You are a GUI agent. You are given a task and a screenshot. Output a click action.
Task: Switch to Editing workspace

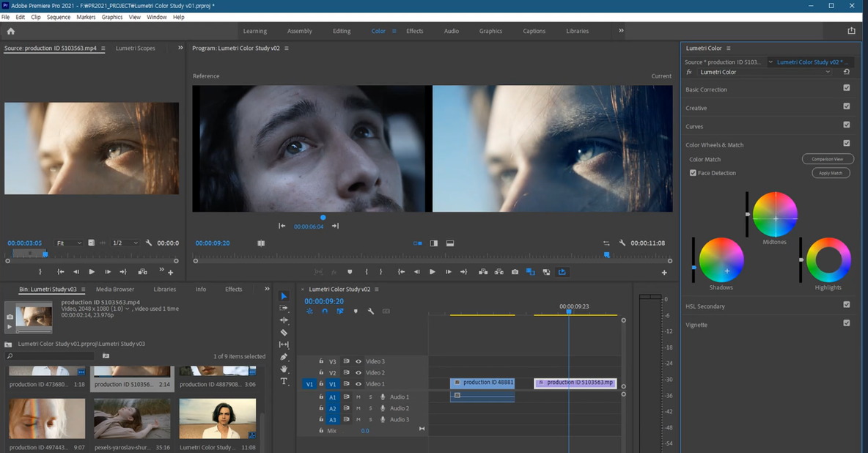pyautogui.click(x=342, y=31)
